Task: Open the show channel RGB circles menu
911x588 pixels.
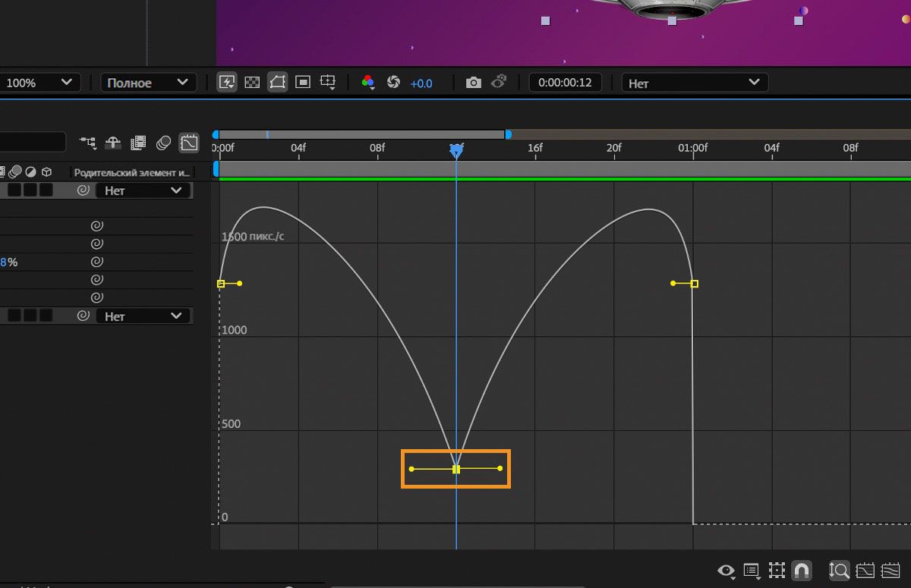Action: click(x=368, y=83)
